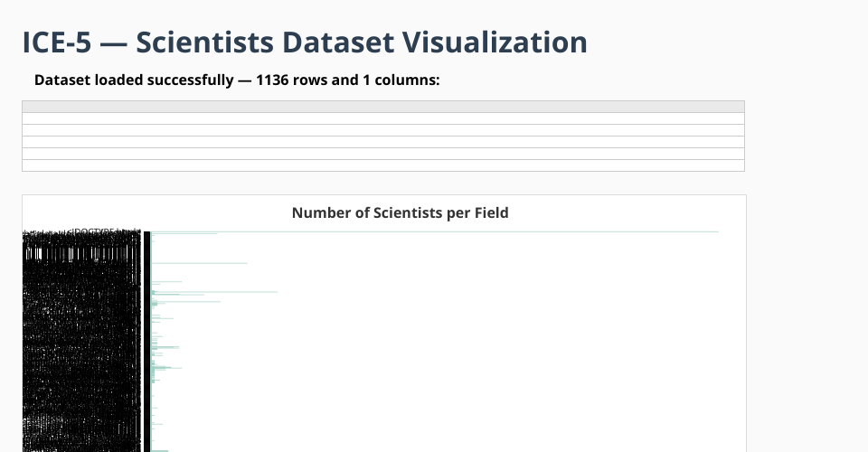
Task: Click the '<!DOCTYPE' label at the top of the axis
Action: (x=93, y=232)
